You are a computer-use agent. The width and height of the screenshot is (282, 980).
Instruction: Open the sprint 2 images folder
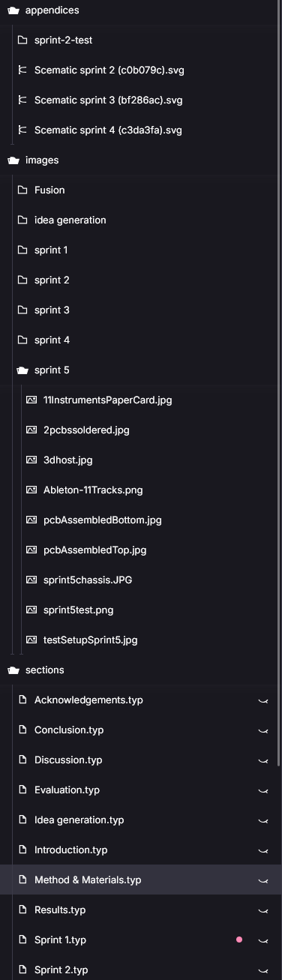(x=52, y=280)
